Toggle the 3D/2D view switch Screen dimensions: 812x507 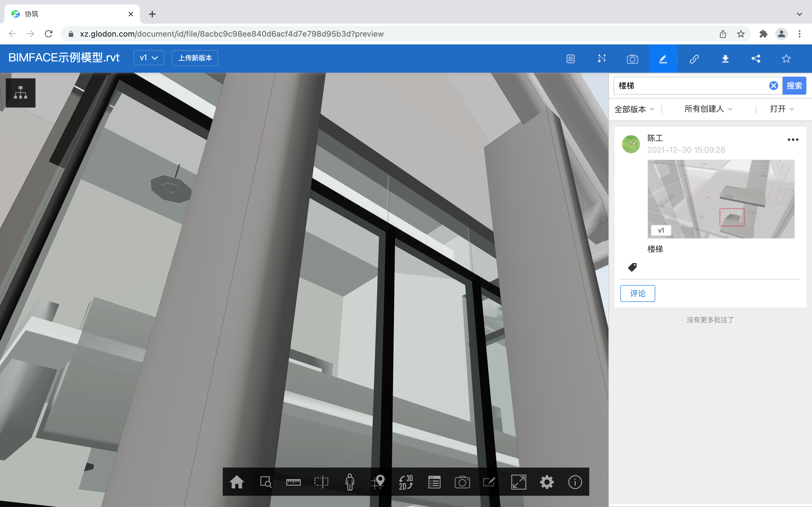(x=406, y=482)
